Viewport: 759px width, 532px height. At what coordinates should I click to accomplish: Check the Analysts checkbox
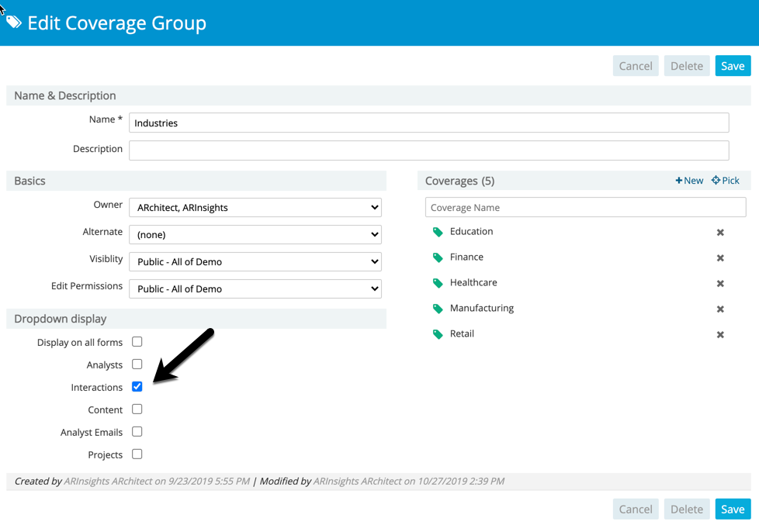[137, 364]
